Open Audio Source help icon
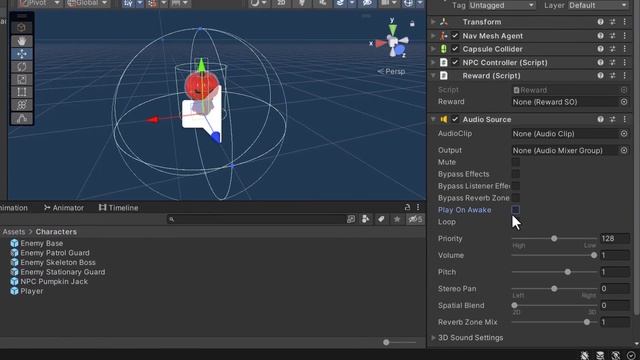This screenshot has width=640, height=360. 600,119
